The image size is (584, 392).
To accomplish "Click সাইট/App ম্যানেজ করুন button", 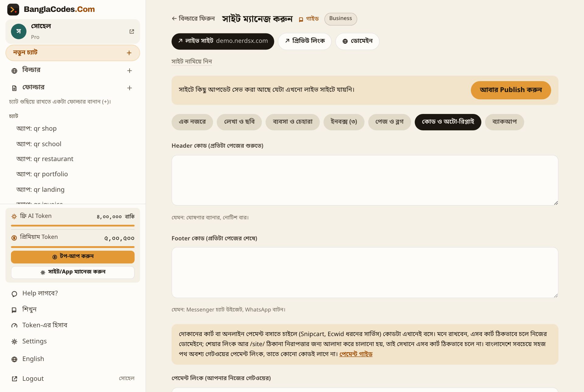I will click(x=73, y=272).
